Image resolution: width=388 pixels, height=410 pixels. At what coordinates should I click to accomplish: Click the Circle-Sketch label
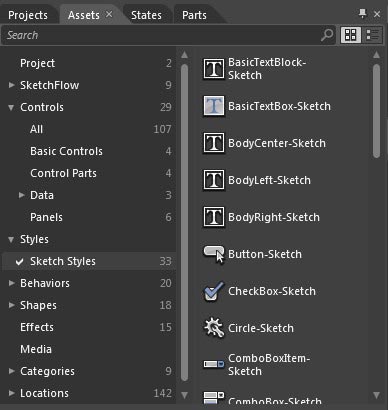click(261, 328)
